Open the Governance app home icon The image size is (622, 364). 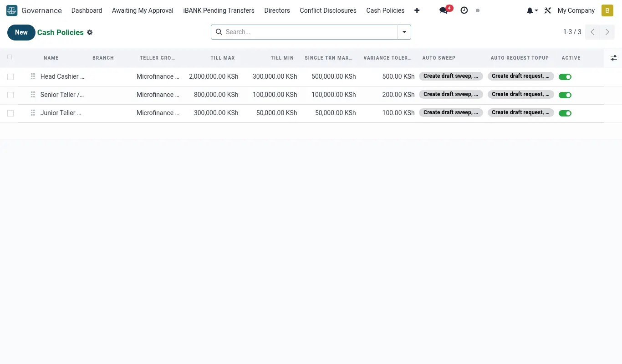click(x=12, y=10)
